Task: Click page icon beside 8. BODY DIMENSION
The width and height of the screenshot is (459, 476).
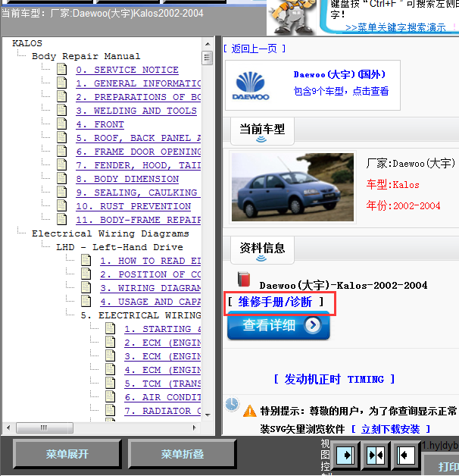Action: point(62,179)
